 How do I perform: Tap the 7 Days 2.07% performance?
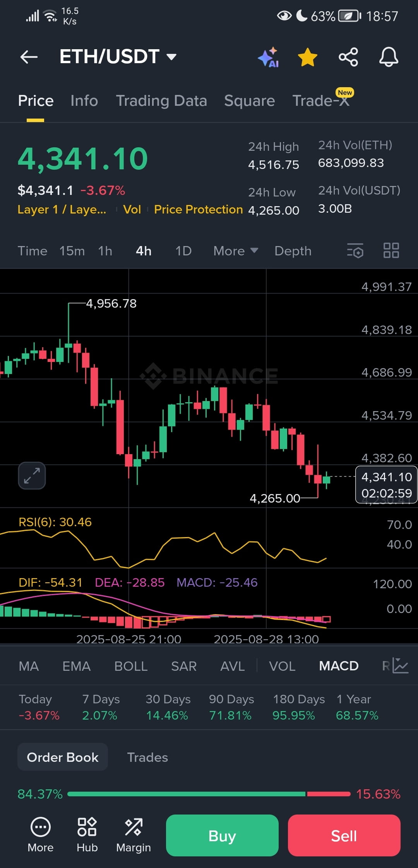[101, 707]
